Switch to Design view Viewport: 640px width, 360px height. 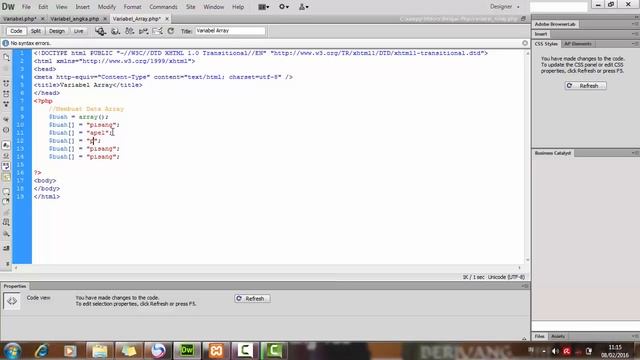pos(57,31)
